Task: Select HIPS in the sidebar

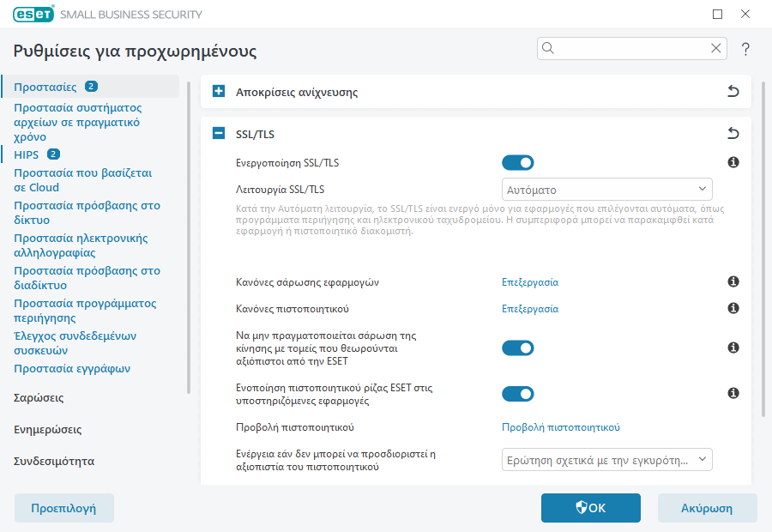Action: pyautogui.click(x=26, y=154)
